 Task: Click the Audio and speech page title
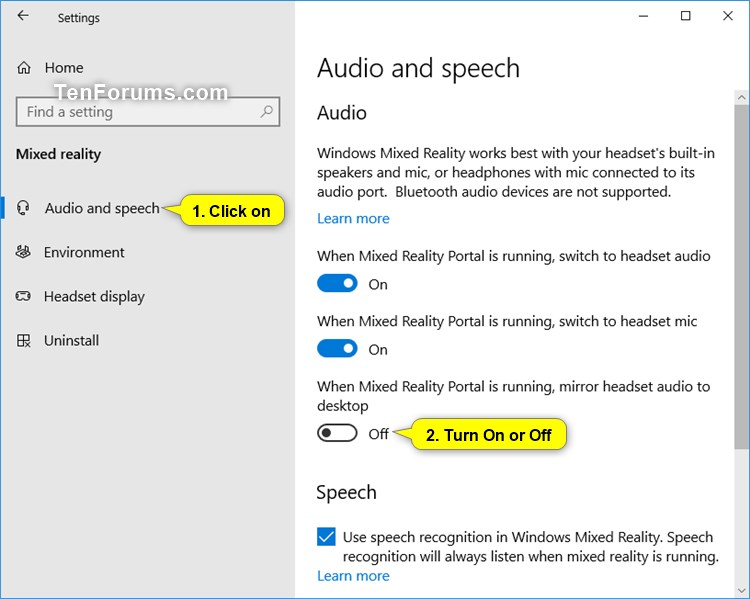pyautogui.click(x=419, y=69)
